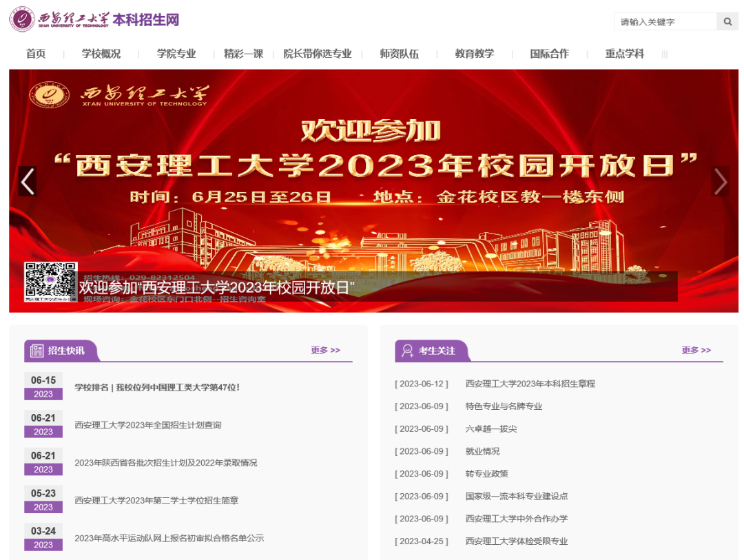Open the 首页 navigation menu item
This screenshot has height=560, width=744.
[36, 54]
